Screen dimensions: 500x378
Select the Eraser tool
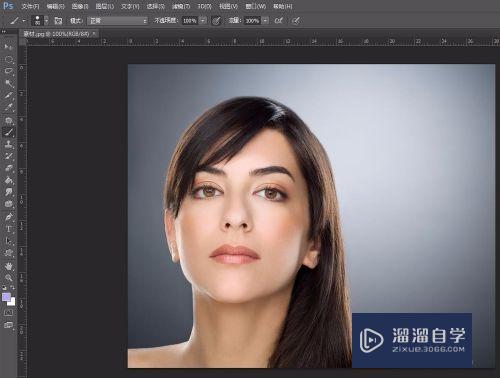click(9, 168)
